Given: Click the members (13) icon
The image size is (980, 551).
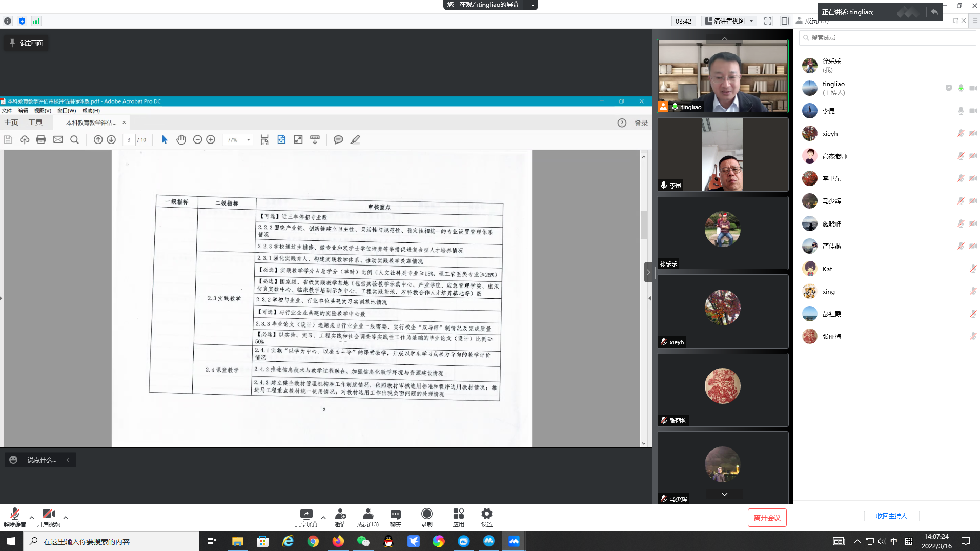Looking at the screenshot, I should click(x=367, y=515).
